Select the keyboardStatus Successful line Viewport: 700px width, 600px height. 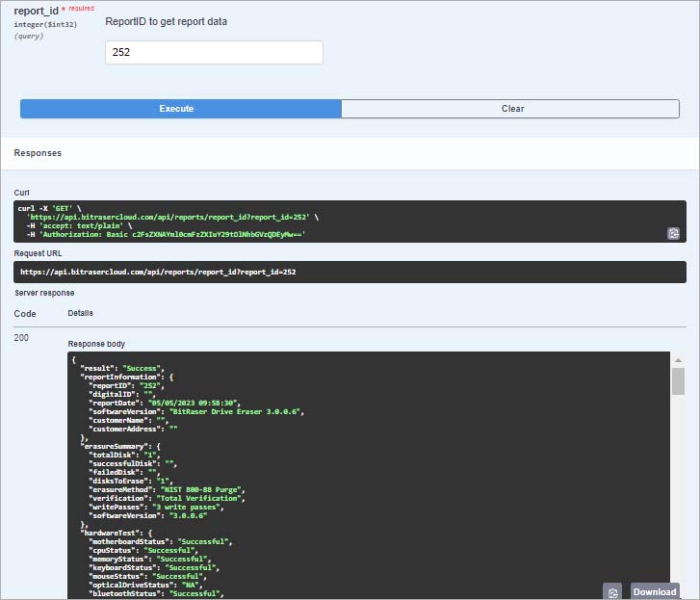pos(154,567)
